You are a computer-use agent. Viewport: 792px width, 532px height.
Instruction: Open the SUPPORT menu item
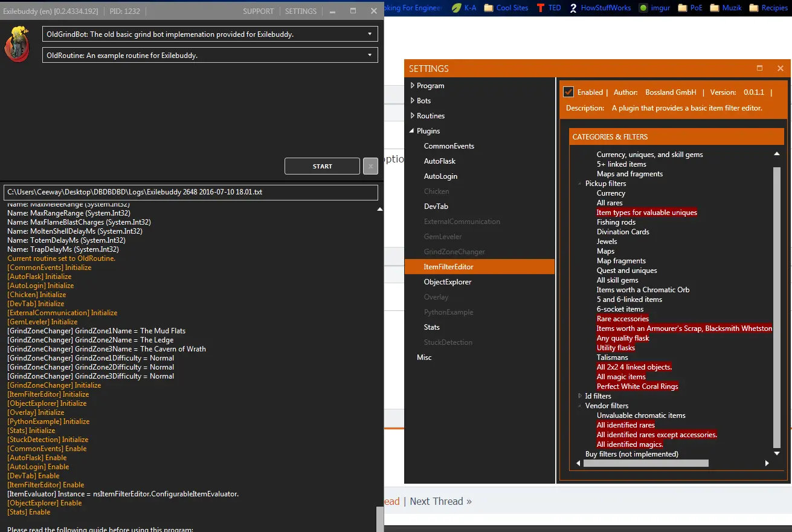tap(258, 11)
